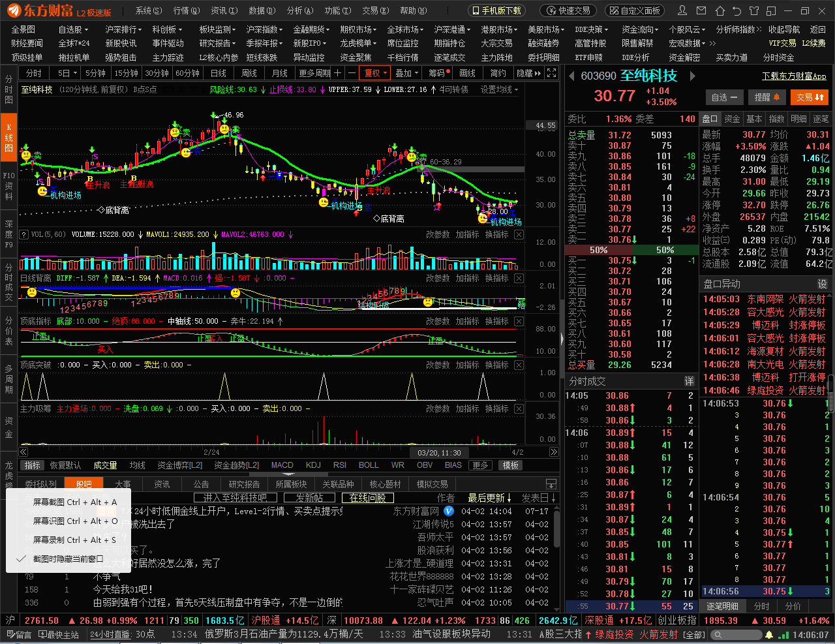
Task: Click the back arrow icon in title bar
Action: (x=737, y=10)
